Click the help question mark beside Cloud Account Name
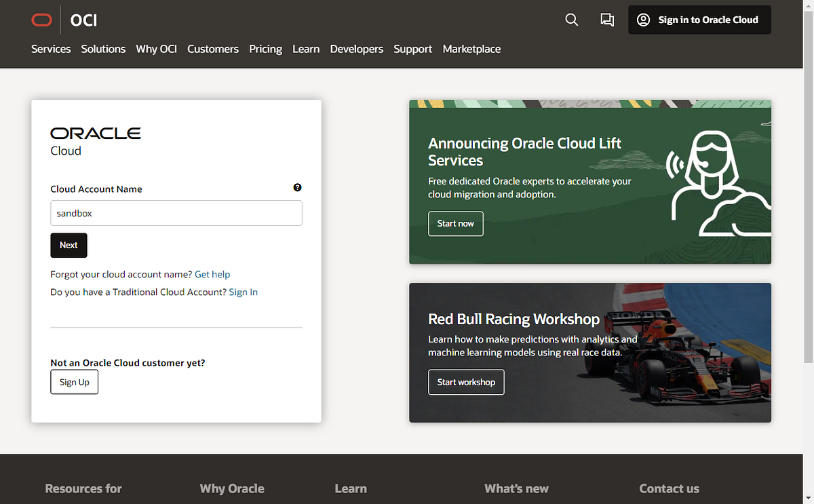The image size is (814, 504). 297,187
